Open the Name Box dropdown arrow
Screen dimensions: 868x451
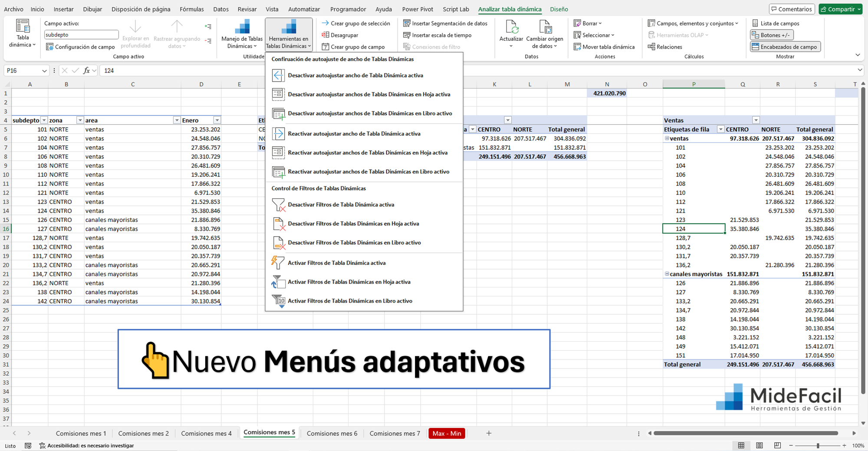(x=44, y=71)
